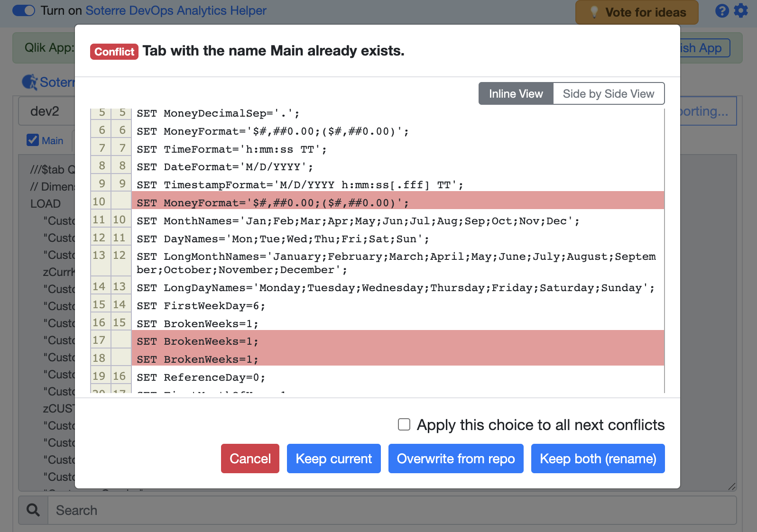Click the Search input field
757x532 pixels.
click(x=392, y=510)
